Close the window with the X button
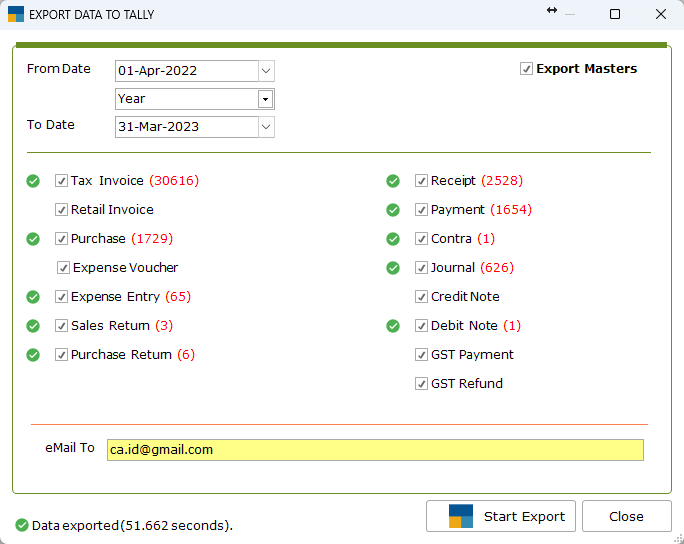 click(660, 14)
